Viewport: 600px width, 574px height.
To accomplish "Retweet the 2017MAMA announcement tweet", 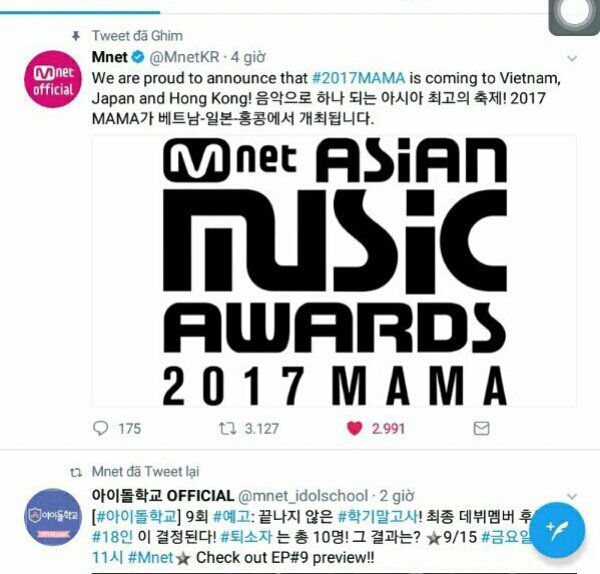I will point(227,428).
